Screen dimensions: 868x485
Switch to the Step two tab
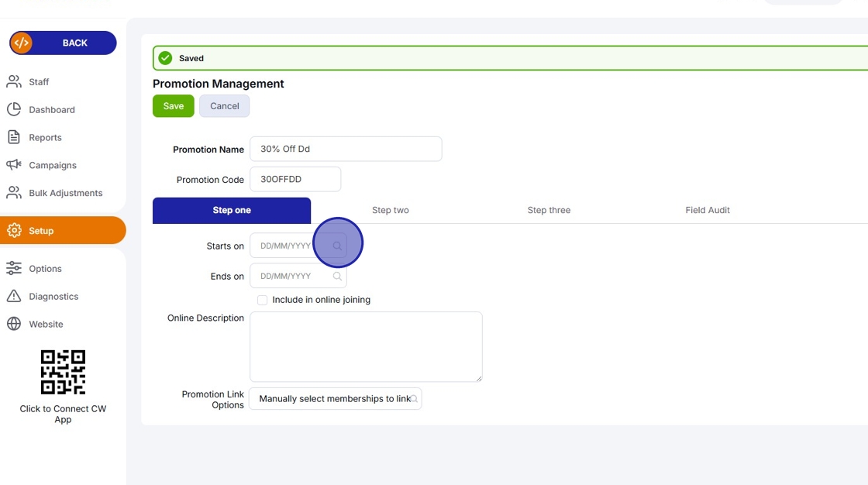tap(391, 211)
